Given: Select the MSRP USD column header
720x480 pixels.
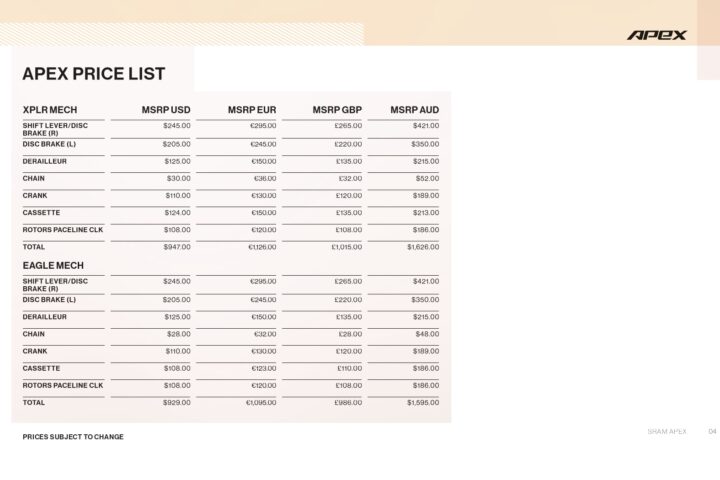Looking at the screenshot, I should pyautogui.click(x=167, y=109).
